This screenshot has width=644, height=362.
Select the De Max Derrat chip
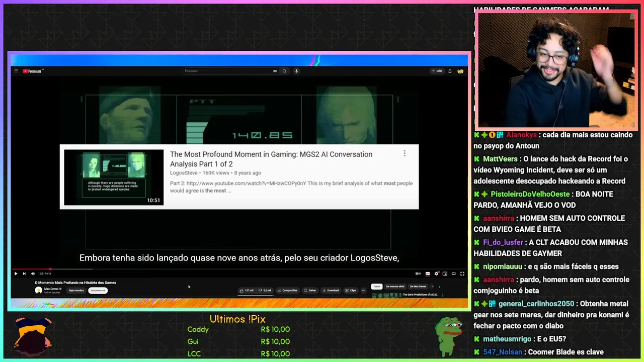point(418,286)
